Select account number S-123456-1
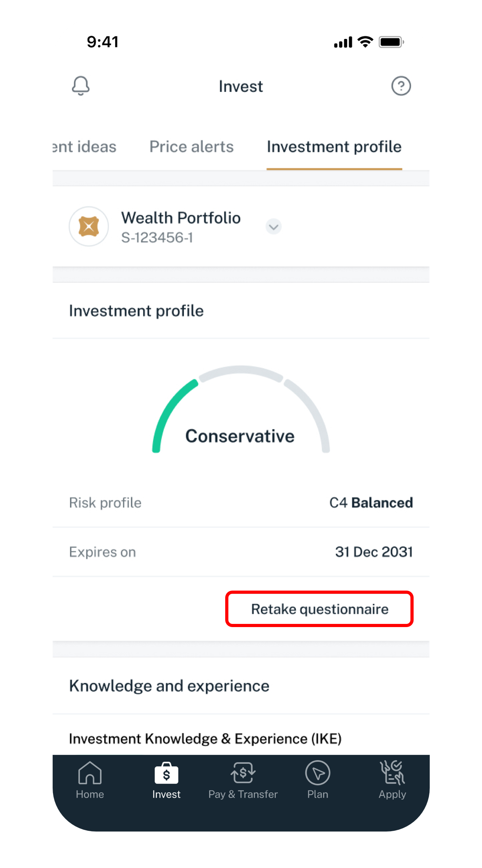The image size is (482, 868). (157, 238)
